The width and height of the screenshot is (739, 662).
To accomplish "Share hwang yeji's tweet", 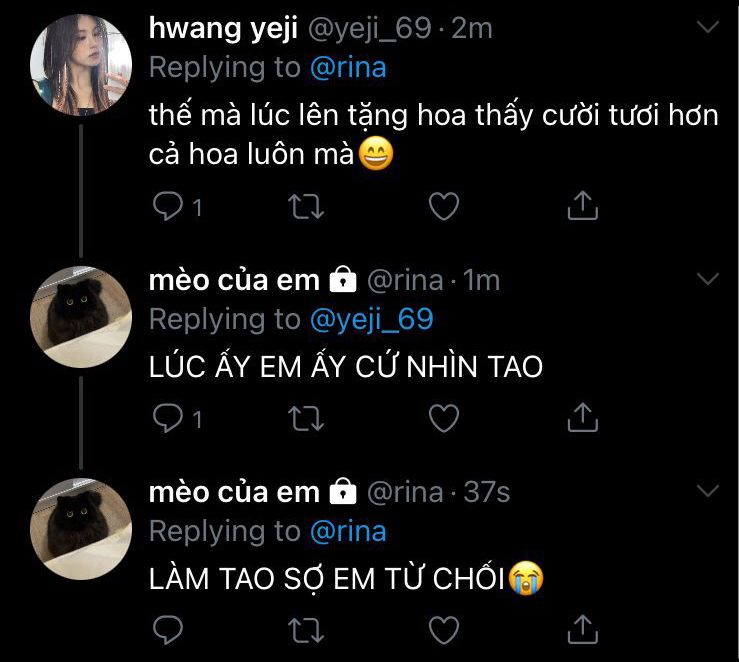I will (583, 205).
